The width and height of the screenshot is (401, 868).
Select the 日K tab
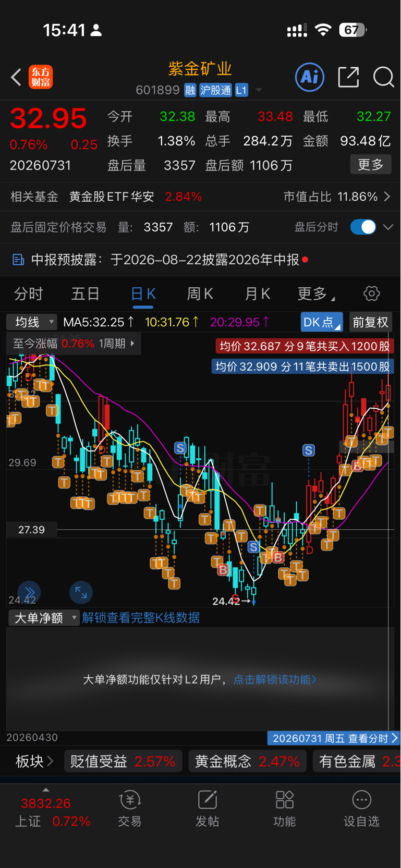(143, 294)
